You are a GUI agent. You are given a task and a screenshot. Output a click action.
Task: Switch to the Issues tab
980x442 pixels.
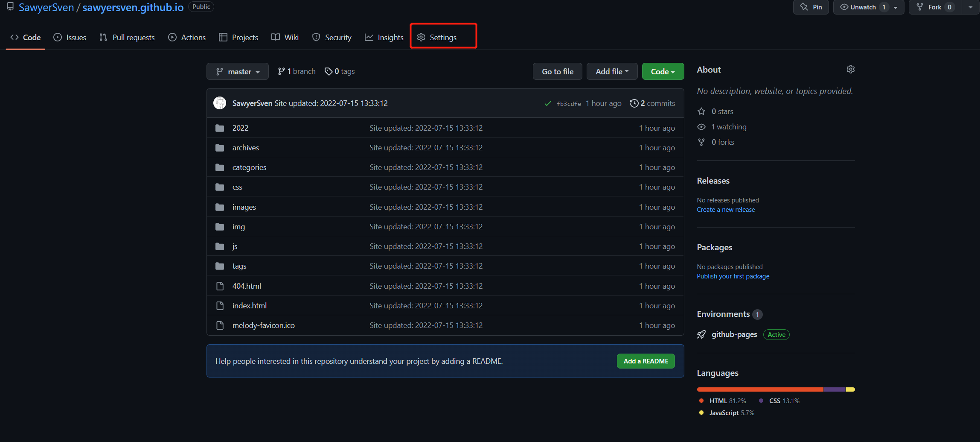[70, 37]
